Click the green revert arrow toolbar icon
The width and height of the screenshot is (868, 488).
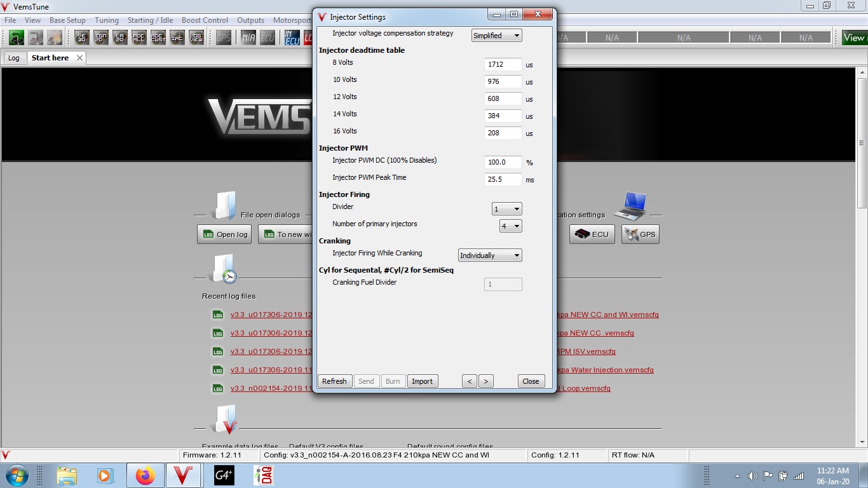[x=17, y=38]
